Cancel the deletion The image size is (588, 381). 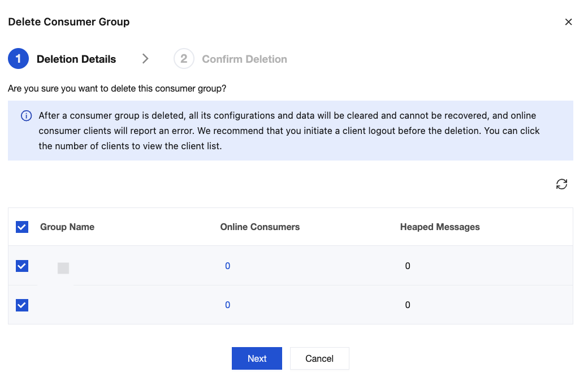[x=319, y=358]
